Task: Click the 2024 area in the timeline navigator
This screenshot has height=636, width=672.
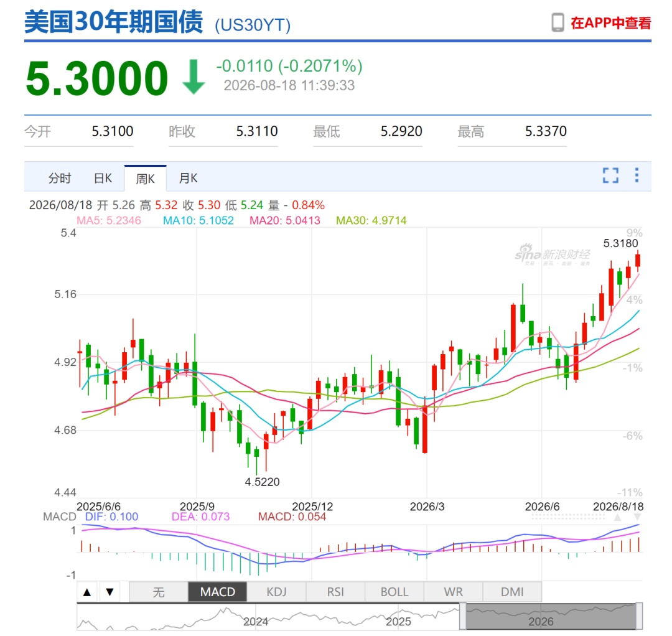Action: tap(256, 622)
